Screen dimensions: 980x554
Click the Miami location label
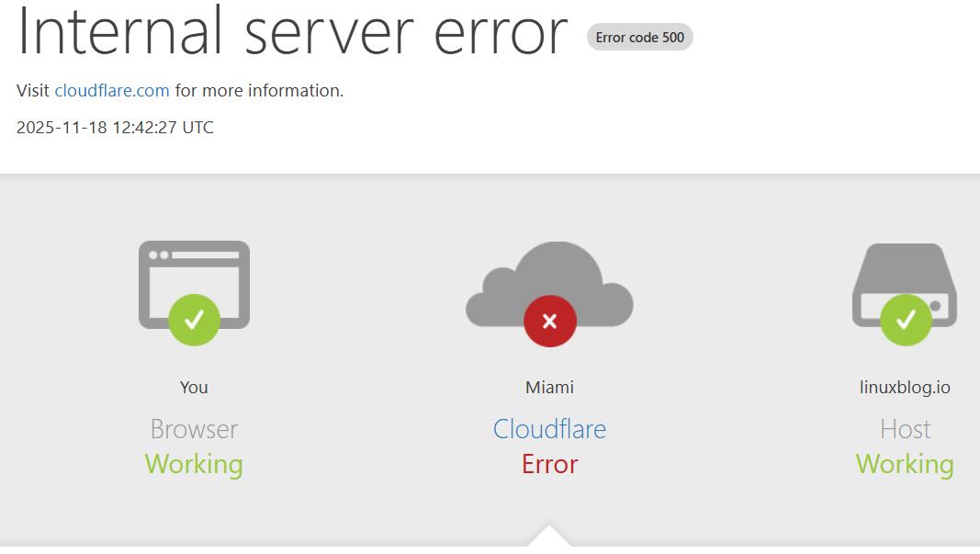click(549, 387)
